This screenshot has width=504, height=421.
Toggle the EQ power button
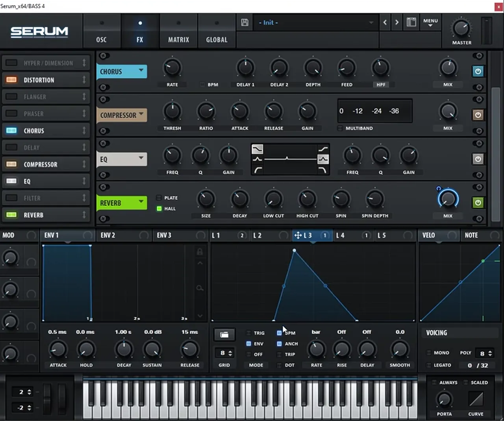tap(478, 159)
